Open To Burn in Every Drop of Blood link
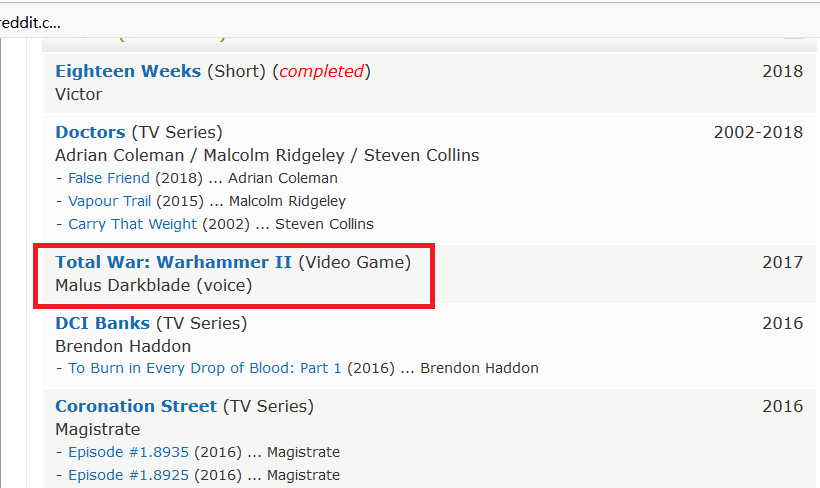 tap(204, 368)
